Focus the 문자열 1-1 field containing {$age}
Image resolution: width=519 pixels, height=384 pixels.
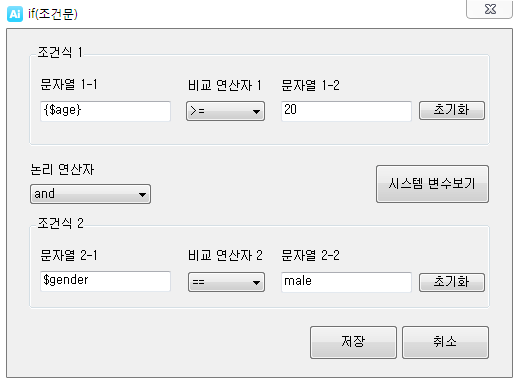click(105, 111)
